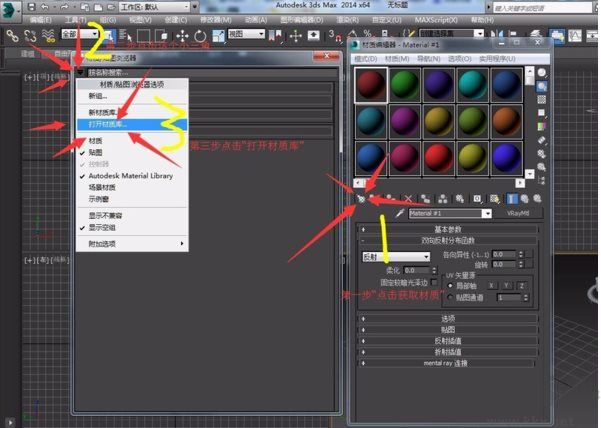The height and width of the screenshot is (428, 601).
Task: Click sample slots vertical scrollbar down arrow
Action: click(529, 174)
